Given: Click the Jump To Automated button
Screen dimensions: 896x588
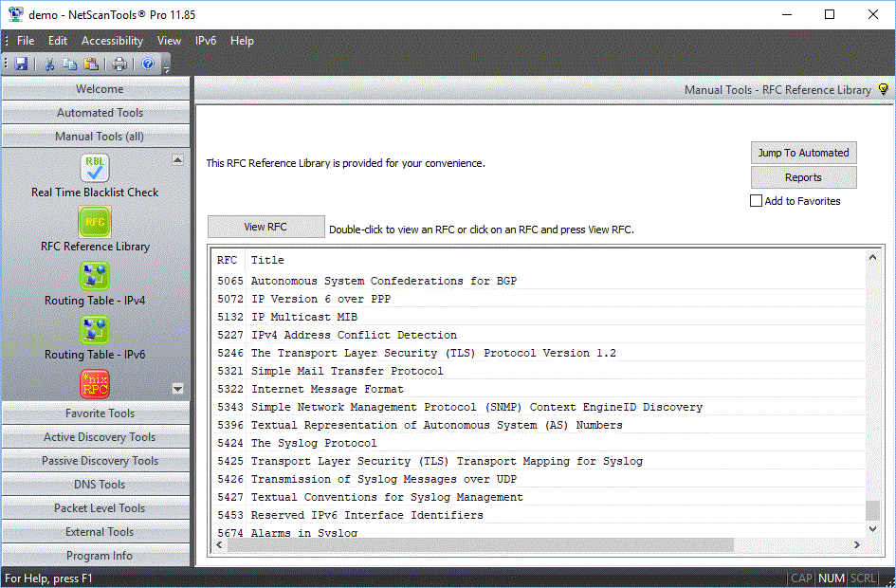Looking at the screenshot, I should coord(803,153).
